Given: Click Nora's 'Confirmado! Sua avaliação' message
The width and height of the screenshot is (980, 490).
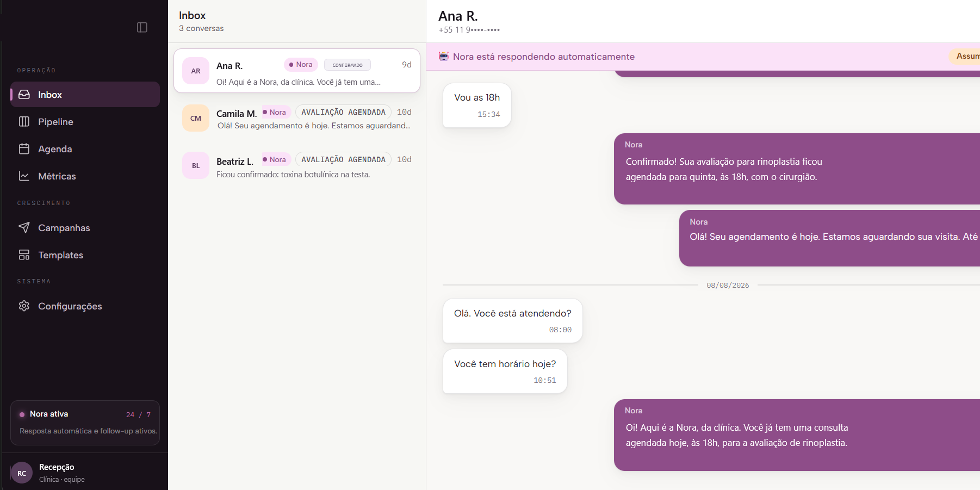Looking at the screenshot, I should (797, 169).
